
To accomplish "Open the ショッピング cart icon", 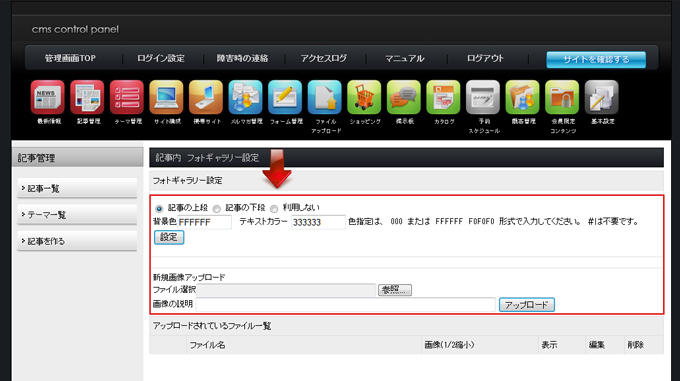I will pos(364,97).
